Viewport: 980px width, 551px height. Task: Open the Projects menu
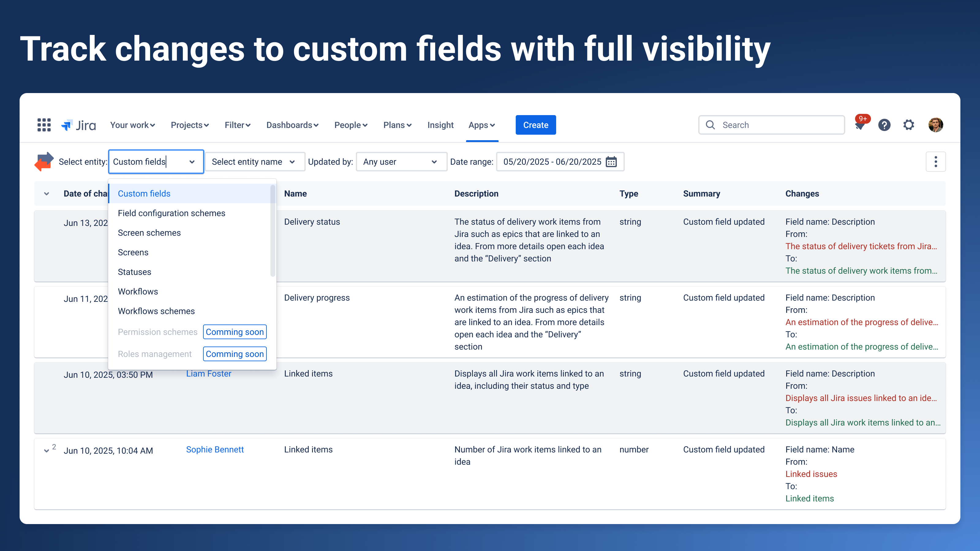pos(190,125)
